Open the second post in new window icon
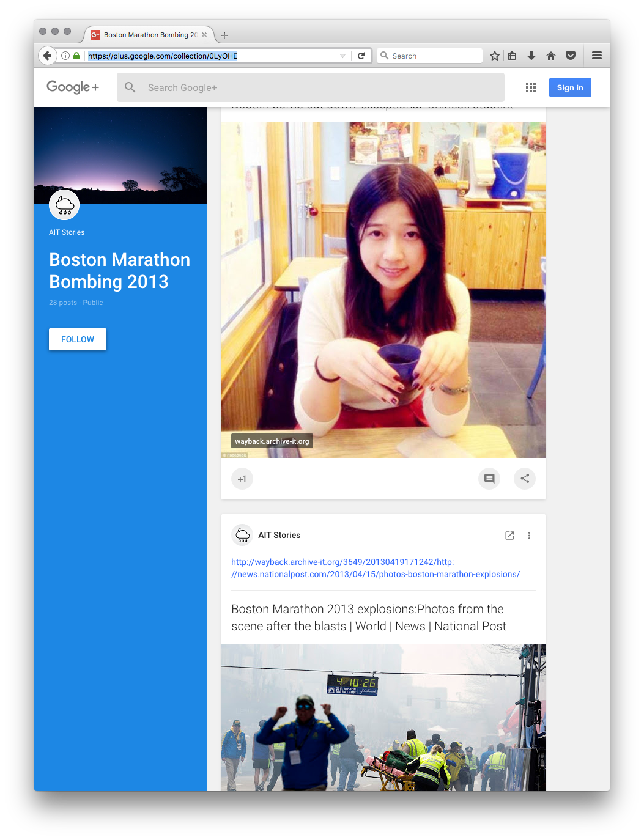The height and width of the screenshot is (840, 644). (x=509, y=536)
